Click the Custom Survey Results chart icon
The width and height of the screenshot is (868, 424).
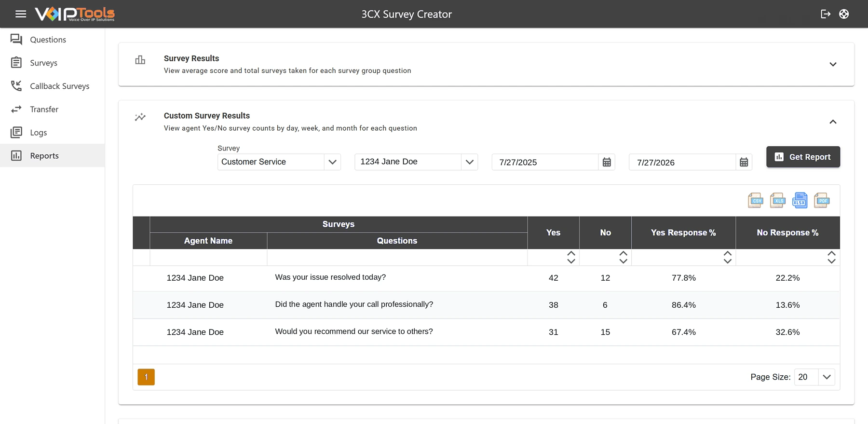[140, 117]
